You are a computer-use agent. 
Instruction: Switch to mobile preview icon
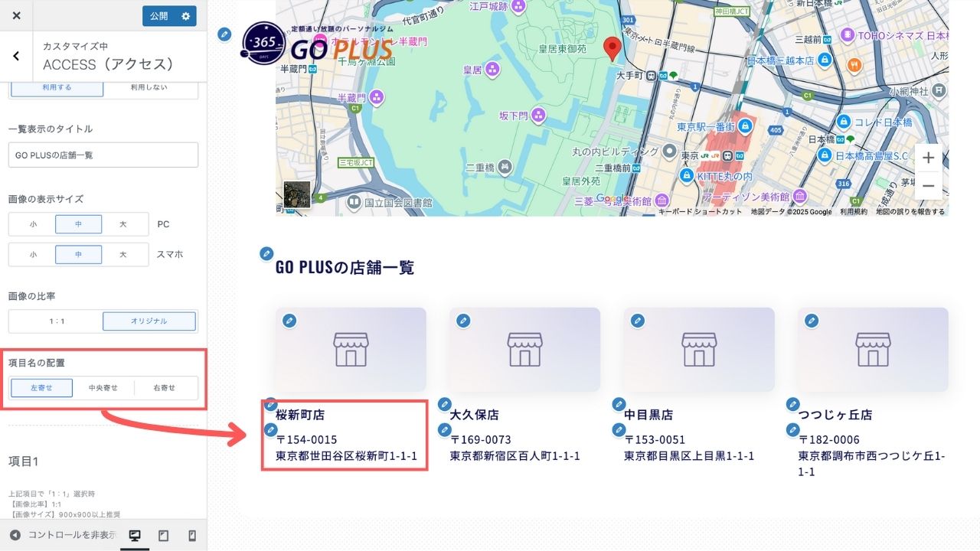coord(192,535)
